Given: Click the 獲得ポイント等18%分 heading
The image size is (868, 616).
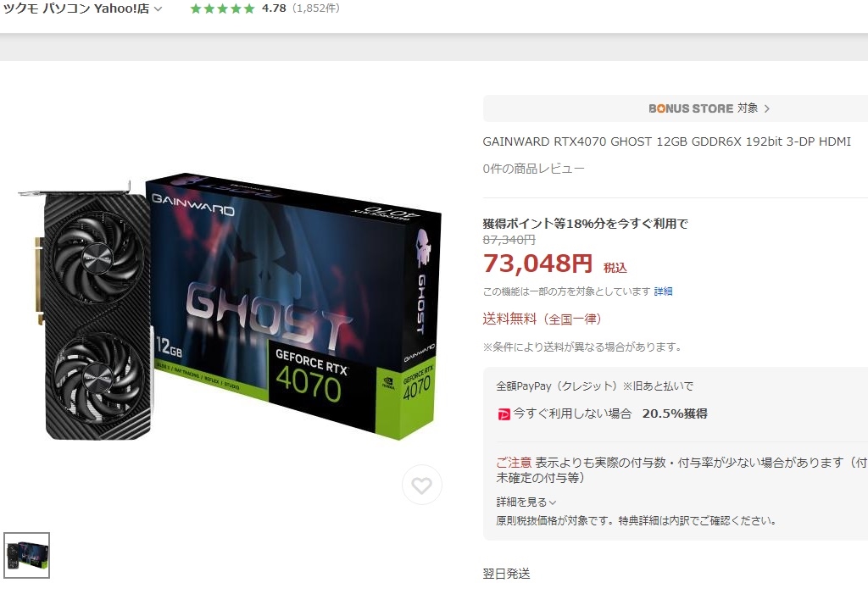Looking at the screenshot, I should pyautogui.click(x=585, y=224).
